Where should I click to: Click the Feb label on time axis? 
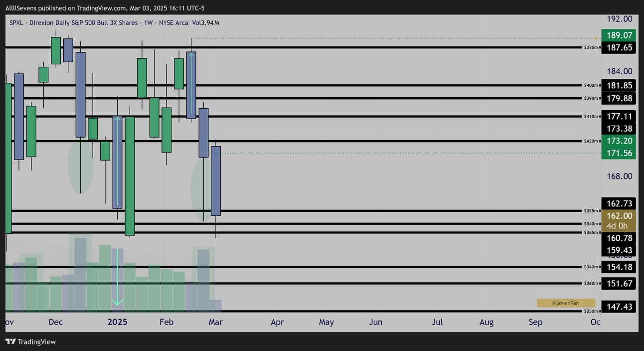click(166, 322)
